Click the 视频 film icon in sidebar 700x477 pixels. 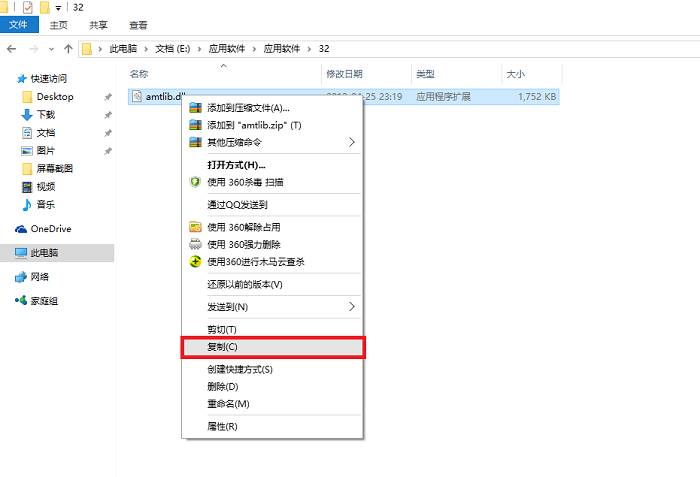pyautogui.click(x=27, y=187)
